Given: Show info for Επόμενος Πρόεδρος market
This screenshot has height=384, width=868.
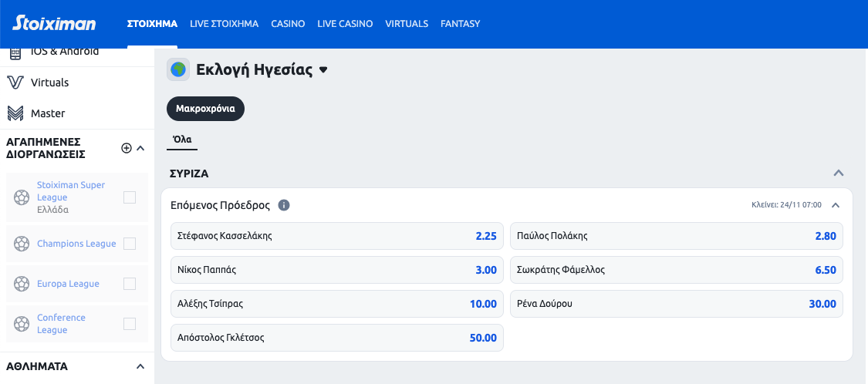Looking at the screenshot, I should point(284,205).
